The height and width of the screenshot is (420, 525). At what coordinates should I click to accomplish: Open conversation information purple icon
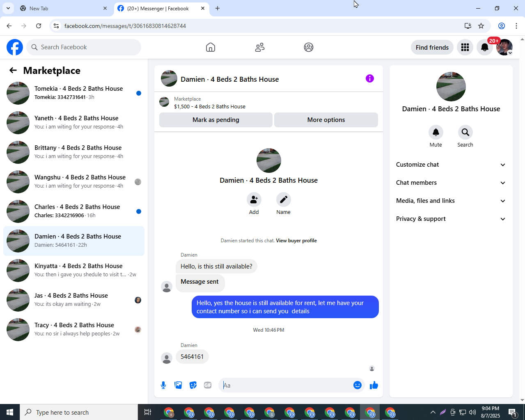coord(370,78)
